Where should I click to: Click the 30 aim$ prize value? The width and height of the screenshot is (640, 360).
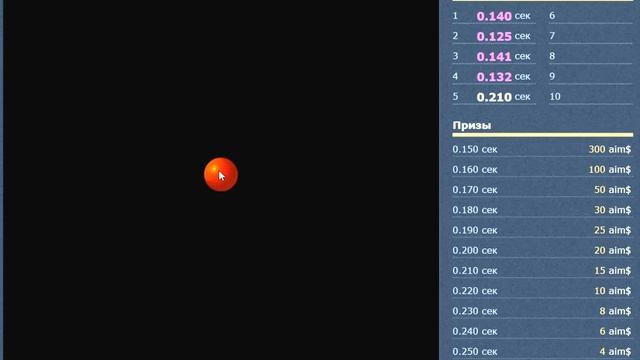[613, 210]
